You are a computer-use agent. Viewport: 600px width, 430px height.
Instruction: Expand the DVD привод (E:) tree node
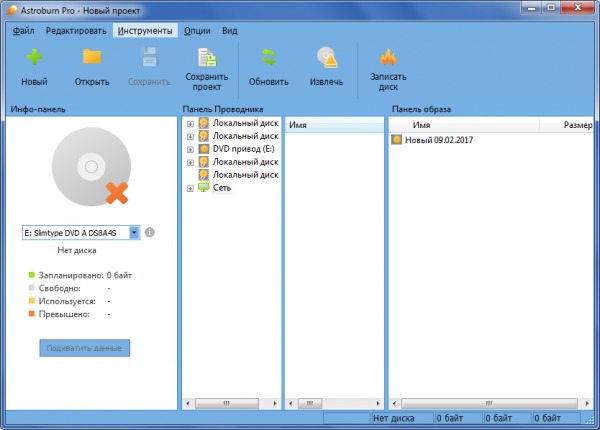point(190,149)
